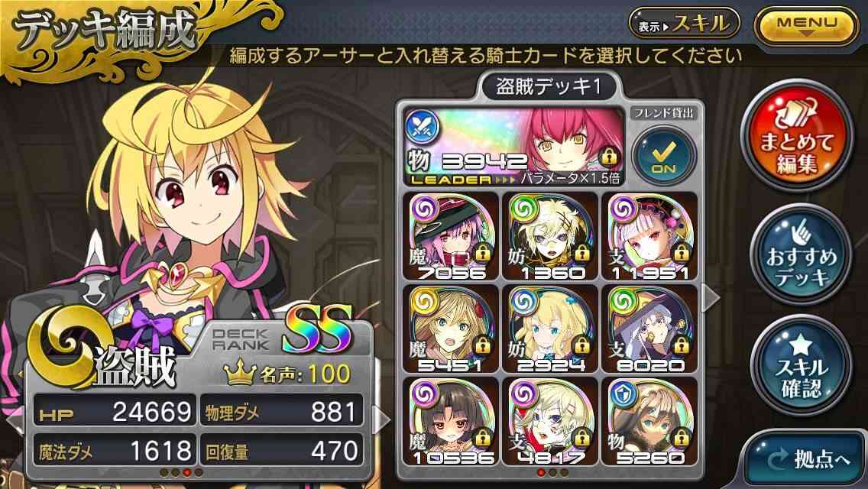Show previous Arthur with left arrow

coord(15,419)
